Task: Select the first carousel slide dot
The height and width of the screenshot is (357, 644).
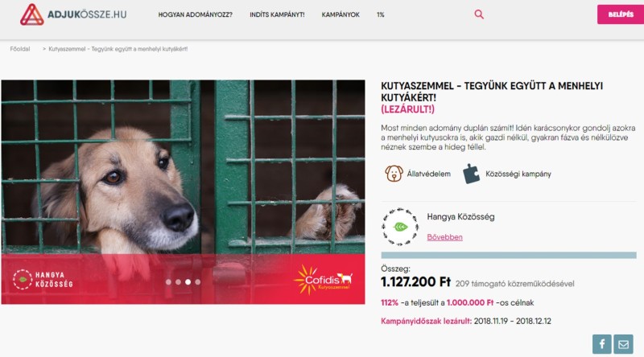Action: click(168, 282)
